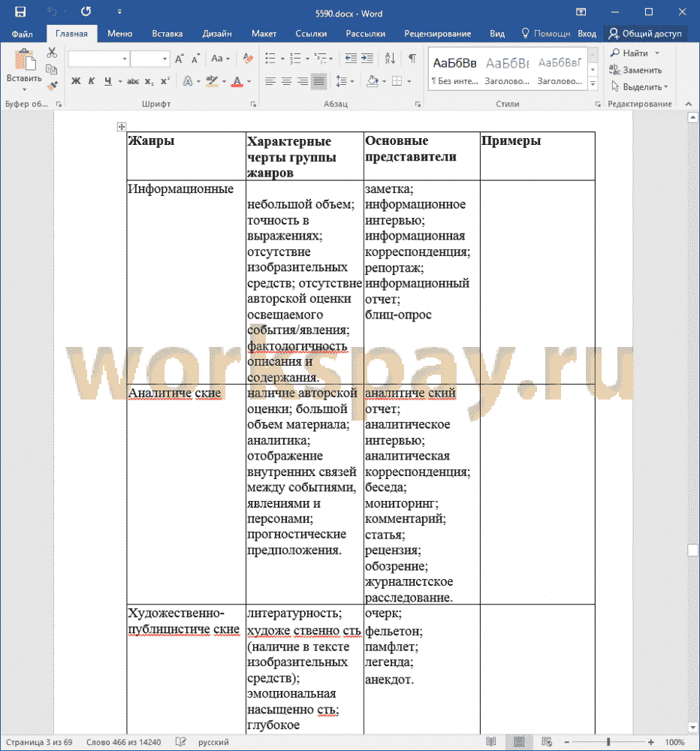Copy selection with the copy icon
Image resolution: width=700 pixels, height=751 pixels.
(52, 69)
